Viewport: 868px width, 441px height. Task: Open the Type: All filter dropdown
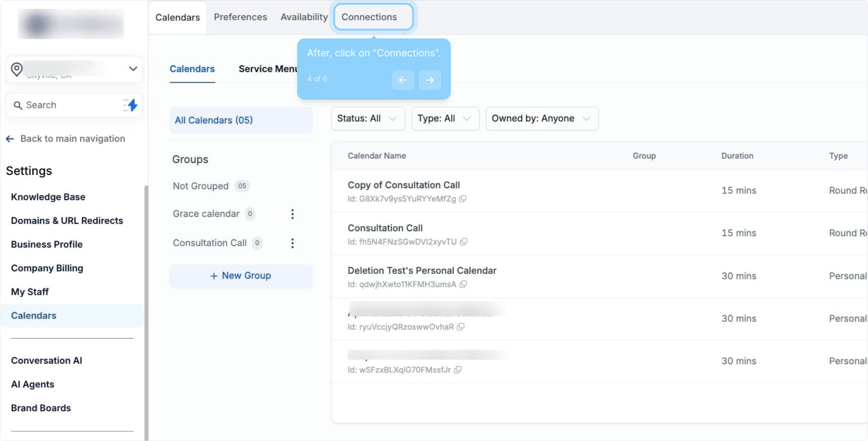pos(445,118)
